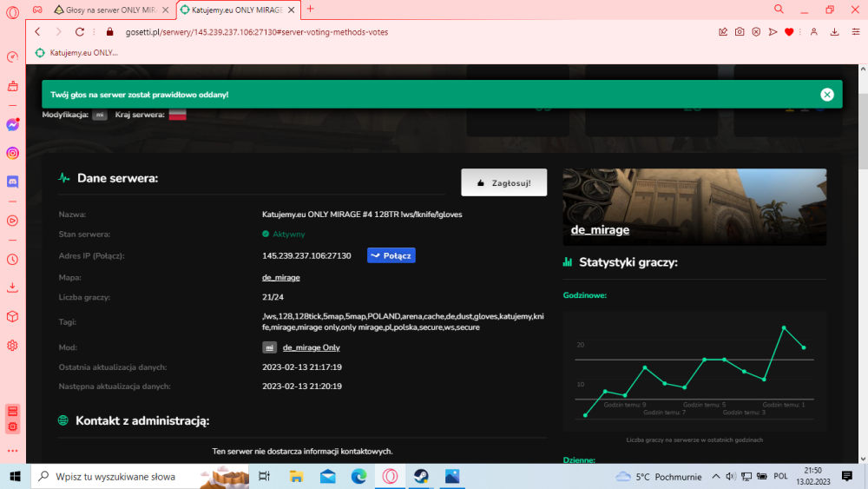868x489 pixels.
Task: Show hidden system tray icons
Action: tap(716, 476)
